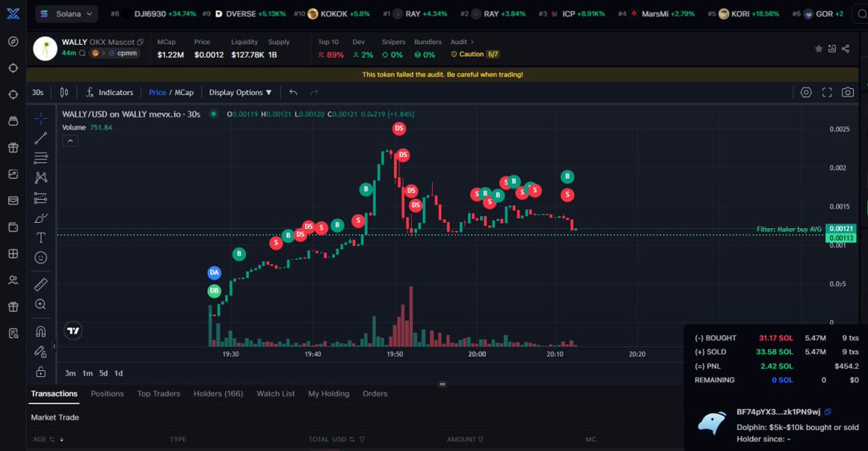The image size is (868, 451).
Task: Set chart range to 3m
Action: 70,374
